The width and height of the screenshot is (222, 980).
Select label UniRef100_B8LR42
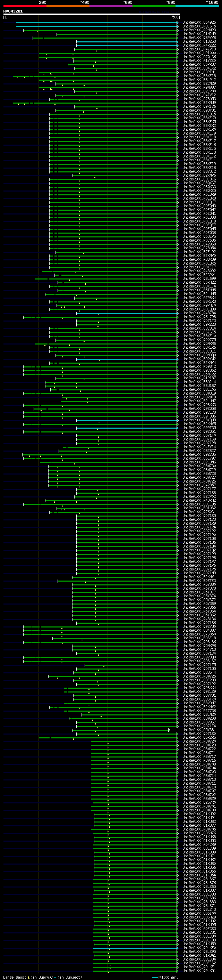pos(199,80)
